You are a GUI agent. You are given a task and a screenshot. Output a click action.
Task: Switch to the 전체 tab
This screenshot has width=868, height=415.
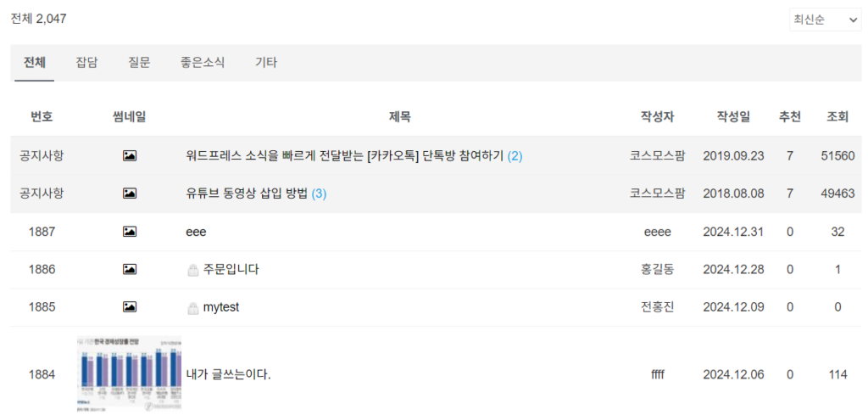click(x=35, y=63)
